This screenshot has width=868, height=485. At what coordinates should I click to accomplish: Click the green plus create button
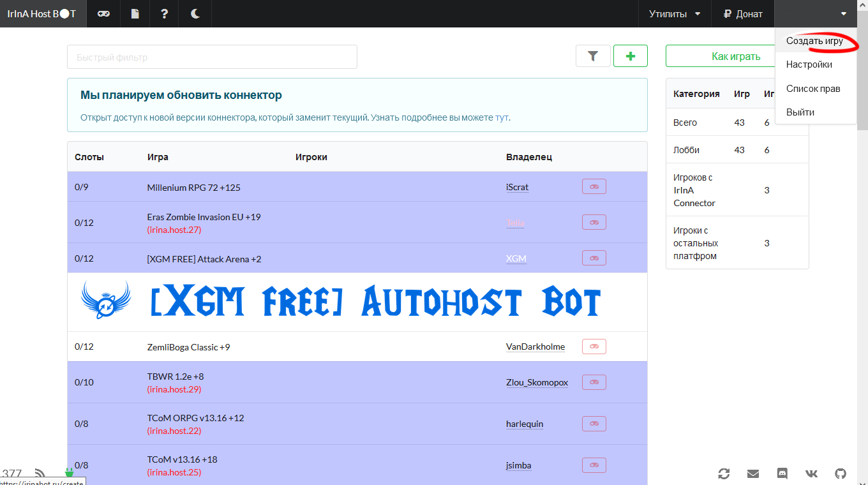[x=631, y=56]
